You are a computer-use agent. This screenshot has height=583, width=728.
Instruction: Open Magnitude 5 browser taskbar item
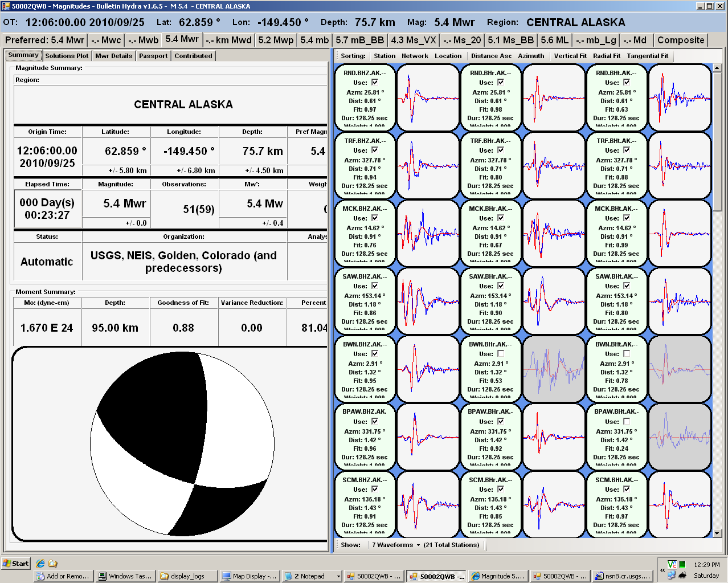click(498, 576)
